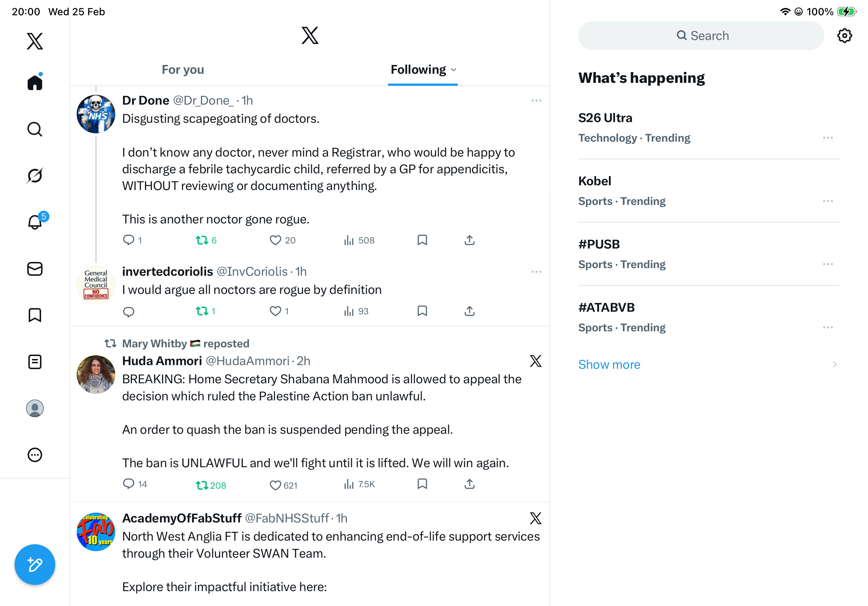
Task: Open more options for S26 Ultra trend
Action: pos(828,138)
